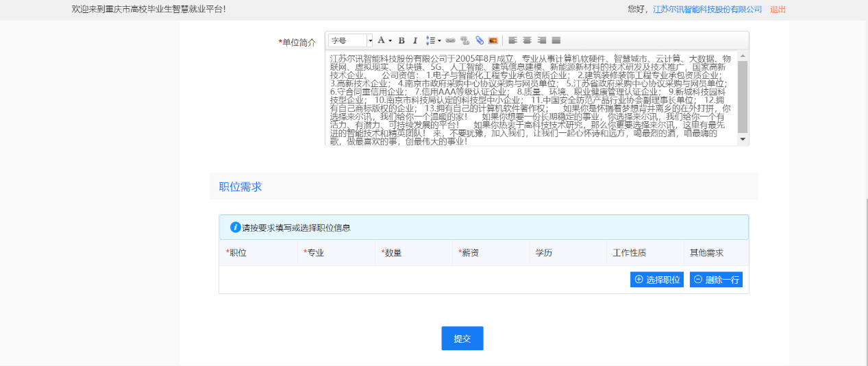Open the font color dropdown
868x366 pixels.
(x=384, y=40)
